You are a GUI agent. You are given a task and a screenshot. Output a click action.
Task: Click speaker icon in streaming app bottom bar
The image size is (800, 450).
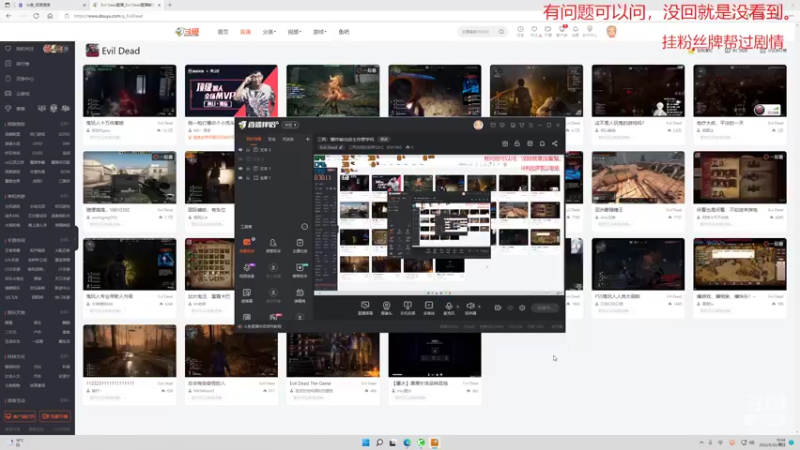point(470,307)
